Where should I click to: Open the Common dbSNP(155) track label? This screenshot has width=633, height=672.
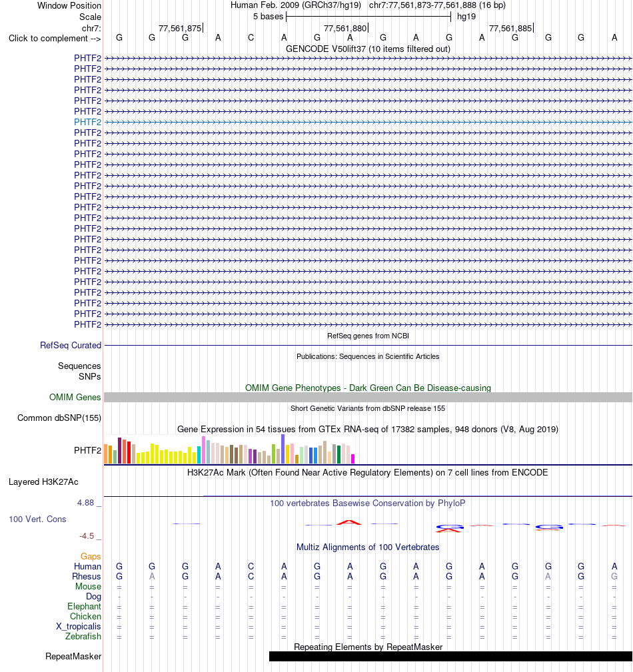59,418
